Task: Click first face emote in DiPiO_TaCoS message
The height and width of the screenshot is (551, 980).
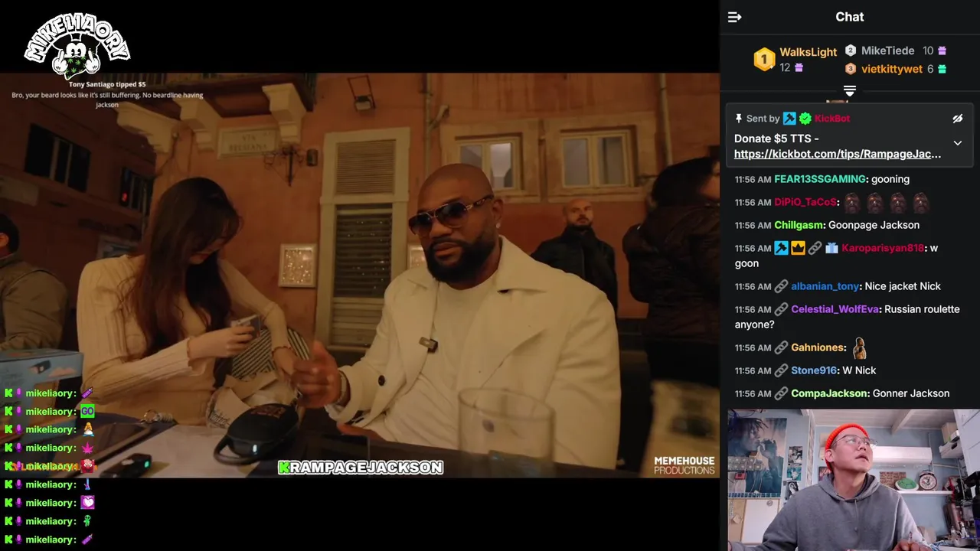Action: pos(852,202)
